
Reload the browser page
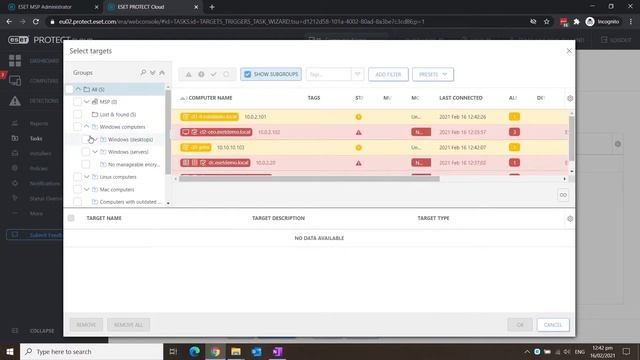pos(36,22)
